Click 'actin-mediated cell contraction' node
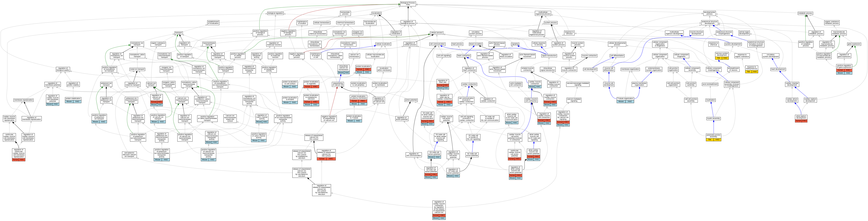Image resolution: width=868 pixels, height=221 pixels. [x=516, y=84]
